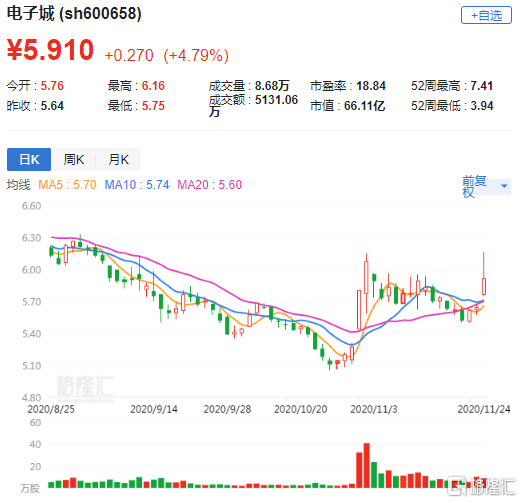The height and width of the screenshot is (503, 522).
Task: Click the MA10 : 5.74 moving average label
Action: pos(137,185)
